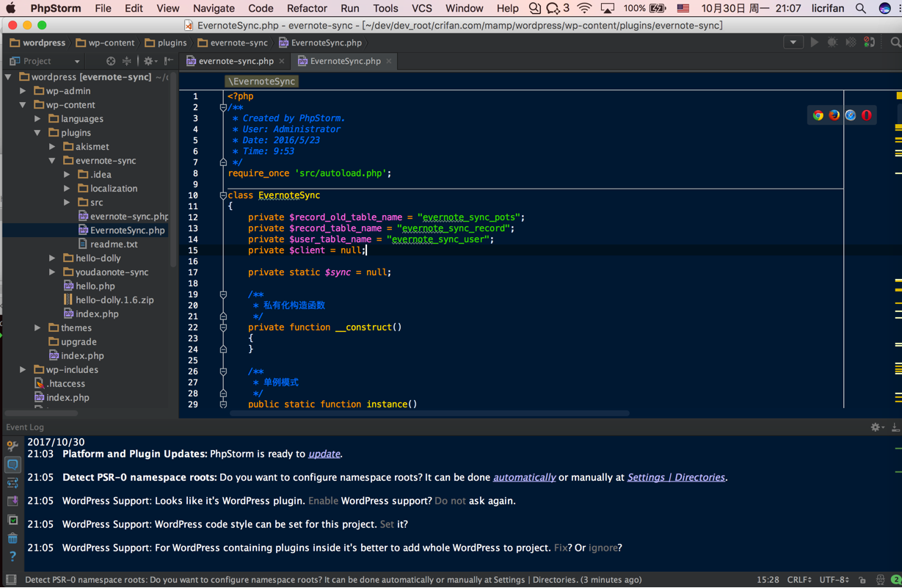The height and width of the screenshot is (588, 902).
Task: Click the collapse all icon in Project panel
Action: pyautogui.click(x=127, y=61)
